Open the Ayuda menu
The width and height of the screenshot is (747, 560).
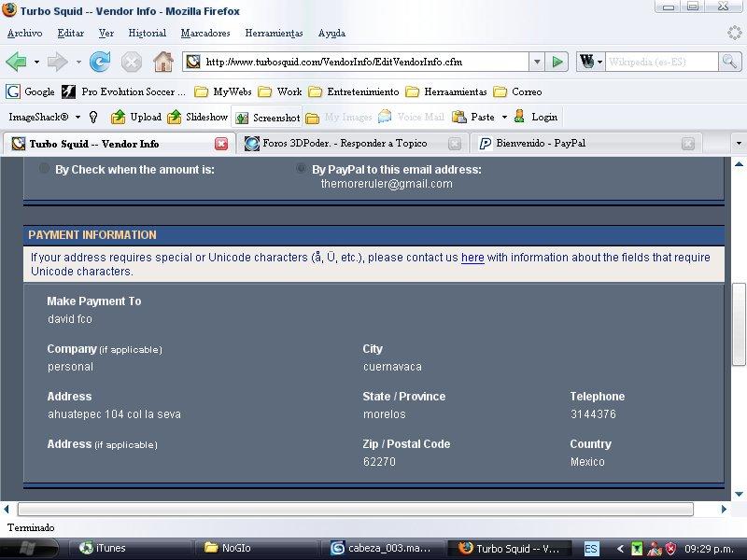pos(331,34)
